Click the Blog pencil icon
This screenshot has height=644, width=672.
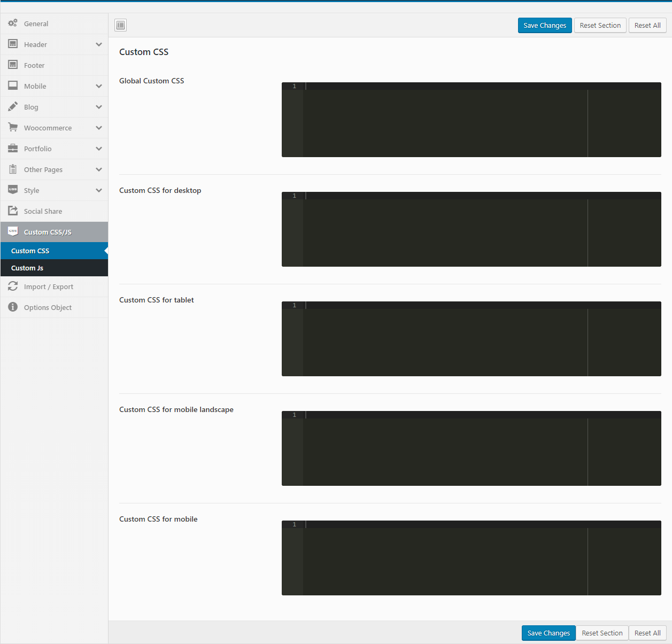pyautogui.click(x=13, y=107)
